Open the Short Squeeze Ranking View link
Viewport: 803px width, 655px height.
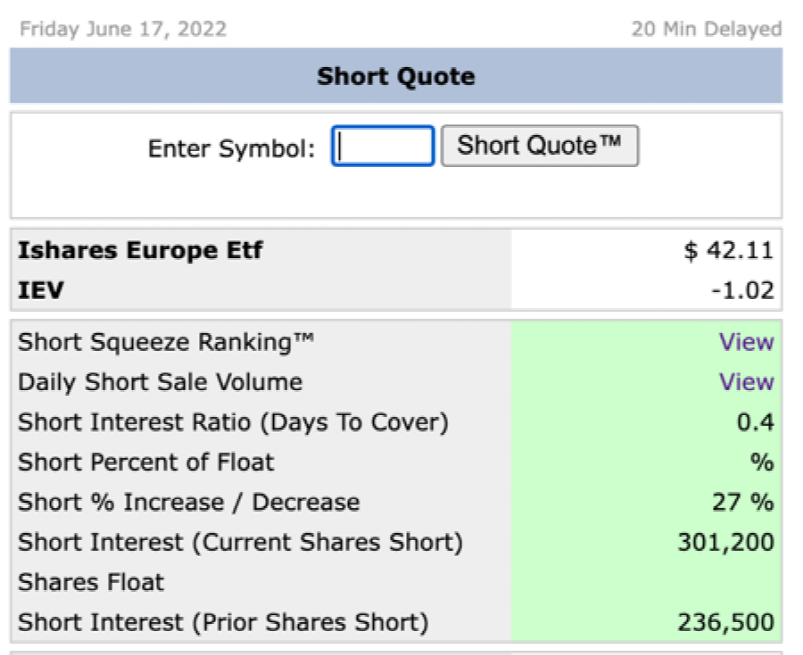click(x=746, y=342)
